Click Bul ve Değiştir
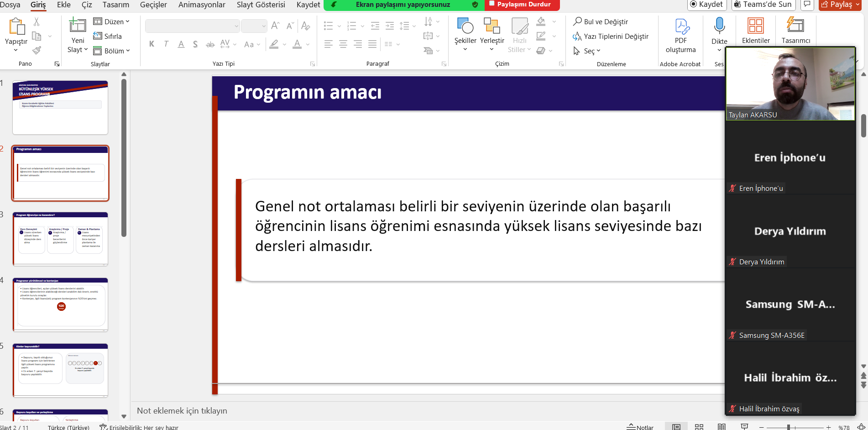This screenshot has height=430, width=868. click(600, 21)
